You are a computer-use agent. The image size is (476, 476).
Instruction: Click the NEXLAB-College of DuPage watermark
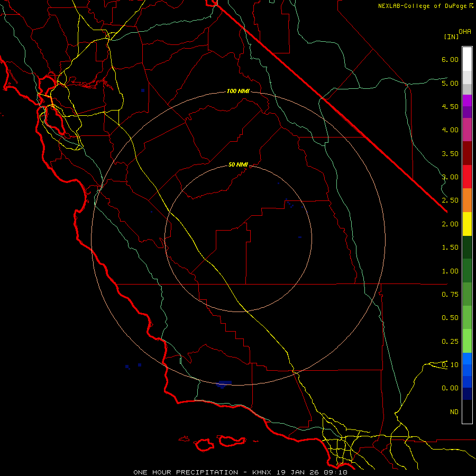coord(425,6)
